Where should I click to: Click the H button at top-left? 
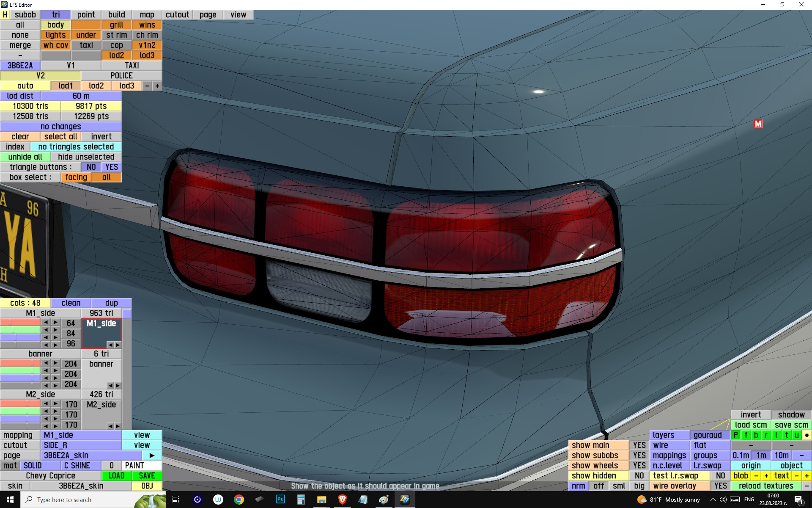tap(5, 14)
